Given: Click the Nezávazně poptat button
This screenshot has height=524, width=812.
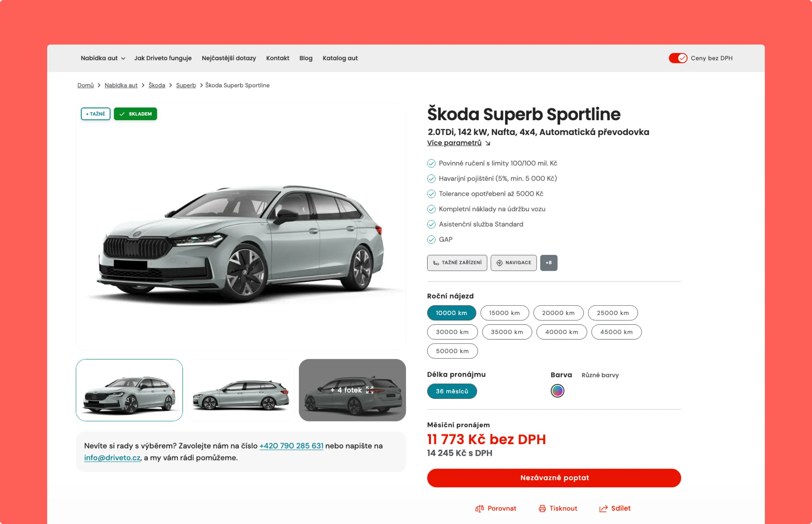Looking at the screenshot, I should tap(554, 478).
